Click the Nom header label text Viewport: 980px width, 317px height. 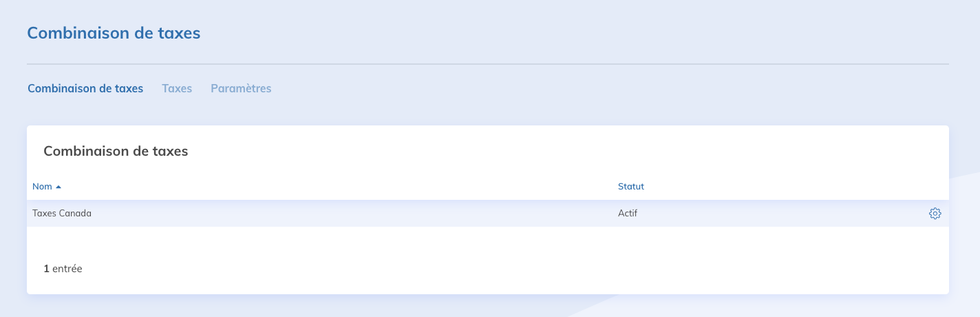pyautogui.click(x=42, y=187)
